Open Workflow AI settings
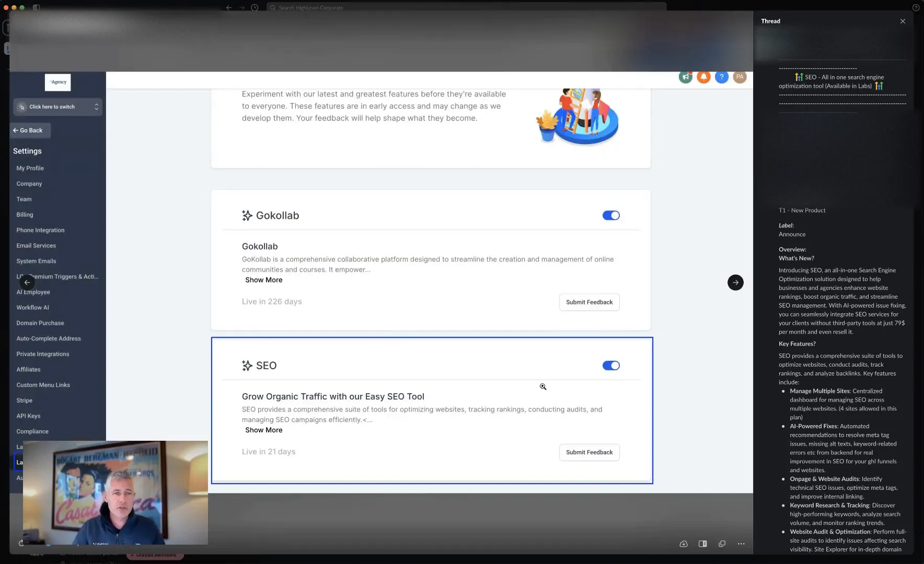This screenshot has height=564, width=924. click(33, 308)
